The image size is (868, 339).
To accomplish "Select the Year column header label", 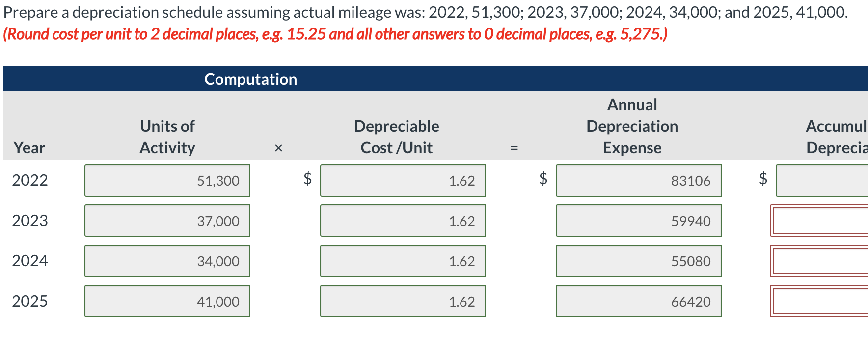I will tap(29, 147).
